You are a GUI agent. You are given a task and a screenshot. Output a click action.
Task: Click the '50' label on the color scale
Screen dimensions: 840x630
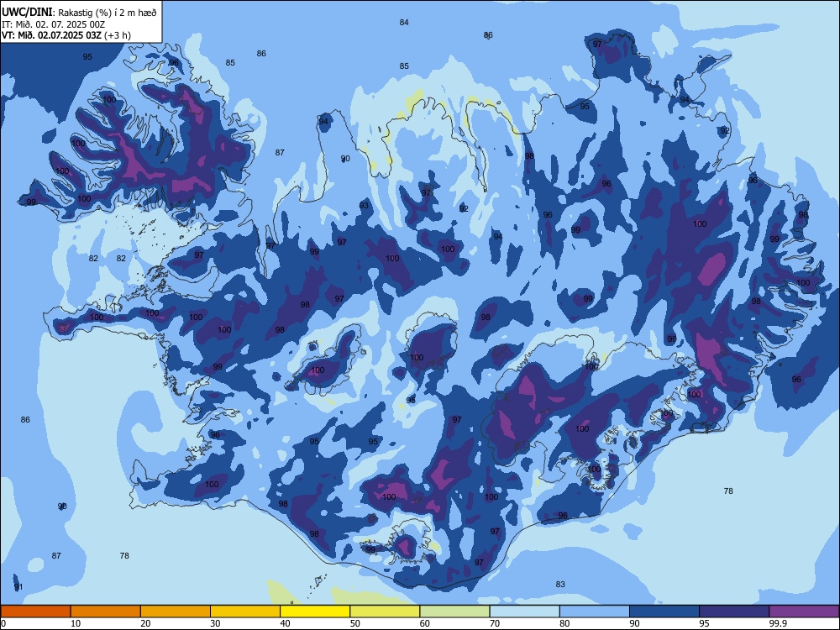click(x=354, y=623)
